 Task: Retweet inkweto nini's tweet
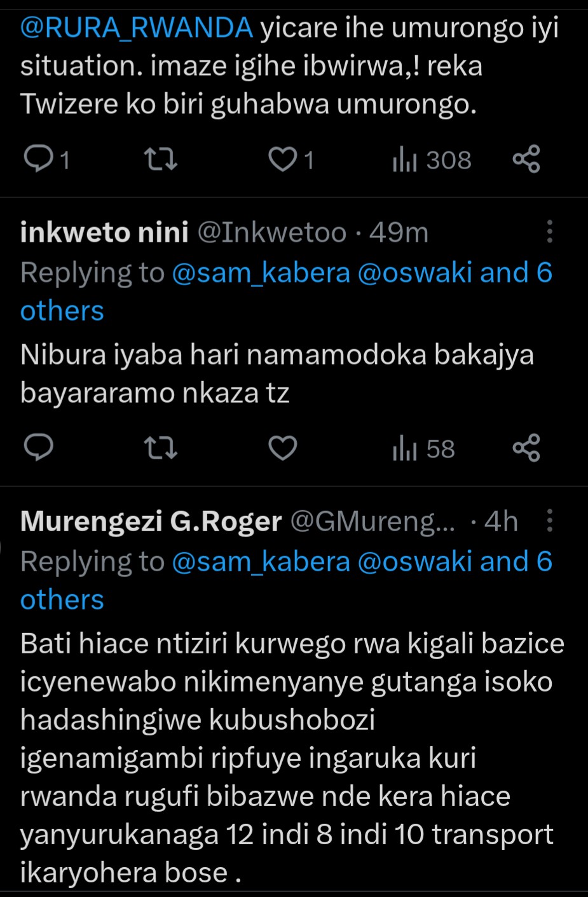point(161,448)
